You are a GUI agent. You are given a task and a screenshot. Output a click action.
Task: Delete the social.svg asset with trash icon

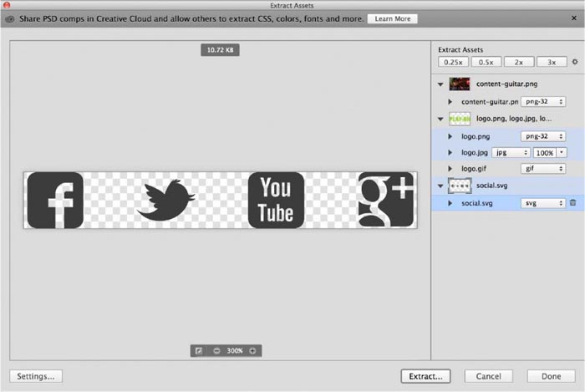click(573, 202)
